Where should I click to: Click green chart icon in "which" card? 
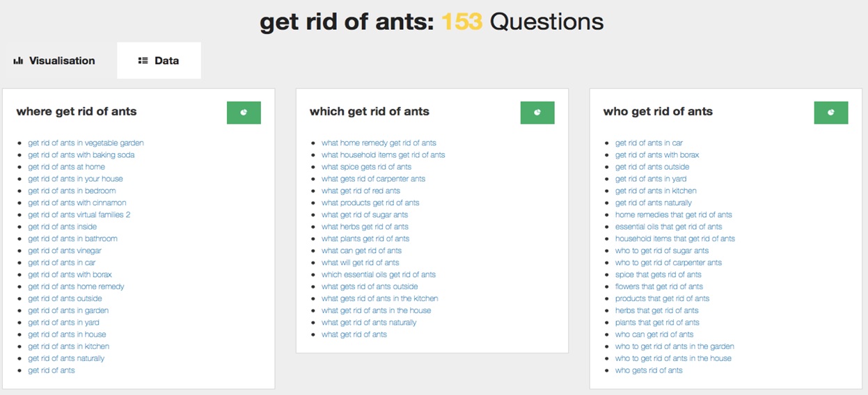coord(537,113)
